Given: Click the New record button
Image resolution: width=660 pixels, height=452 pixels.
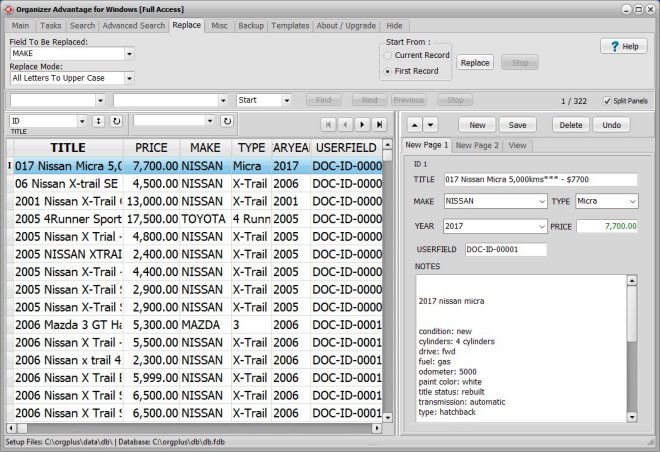Looking at the screenshot, I should click(x=477, y=125).
